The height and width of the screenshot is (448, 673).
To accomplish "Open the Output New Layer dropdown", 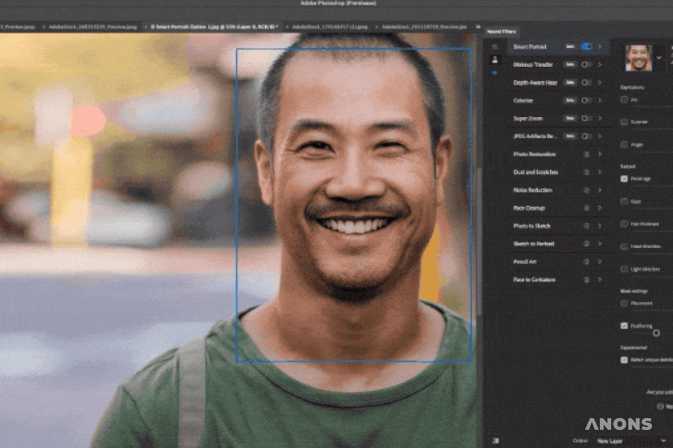I will 631,441.
